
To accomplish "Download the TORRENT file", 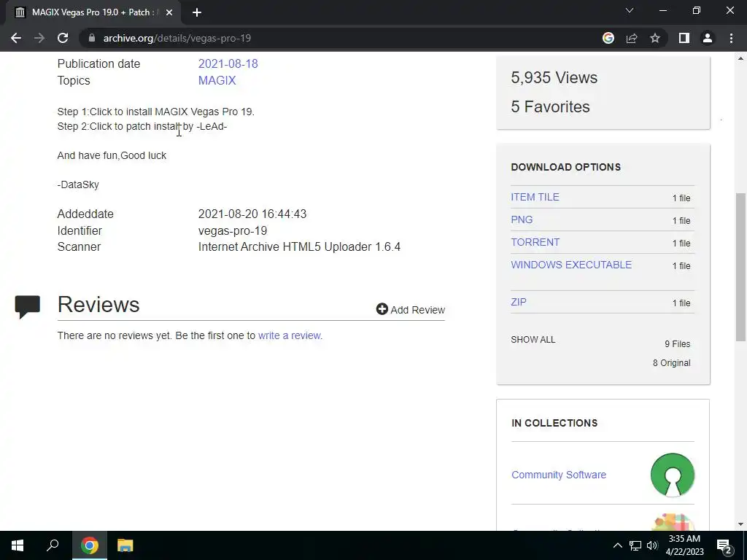I will click(x=535, y=242).
